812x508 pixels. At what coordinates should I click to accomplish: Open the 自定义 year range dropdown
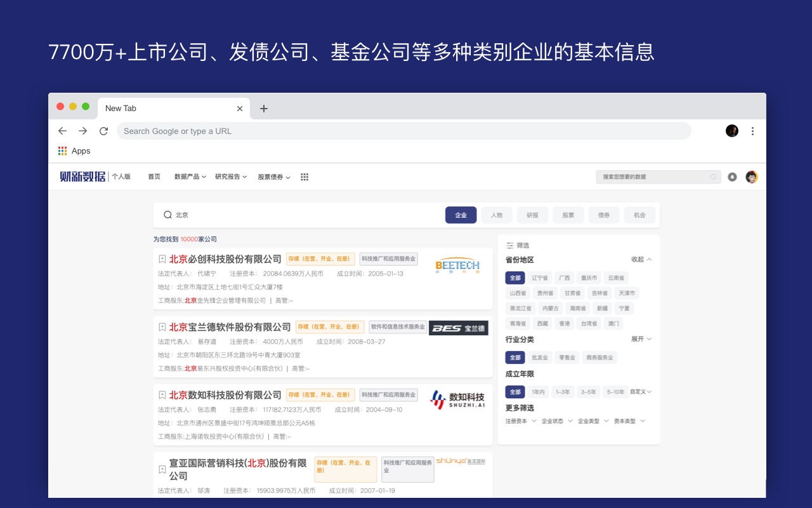[x=641, y=392]
